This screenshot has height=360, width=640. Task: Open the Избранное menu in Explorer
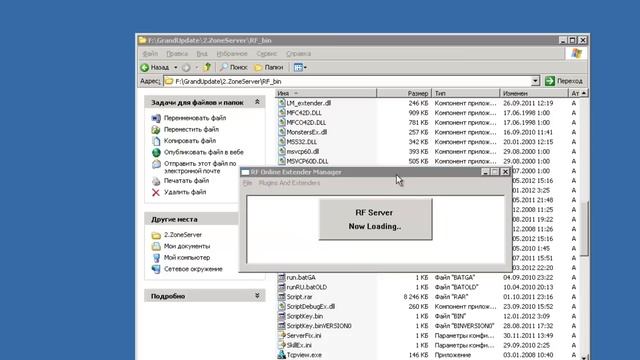[232, 53]
